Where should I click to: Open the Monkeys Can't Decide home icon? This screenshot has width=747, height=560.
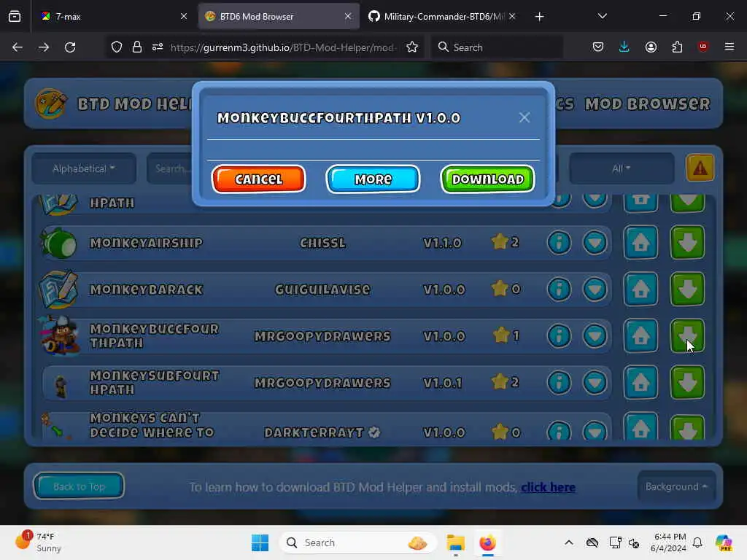tap(640, 427)
